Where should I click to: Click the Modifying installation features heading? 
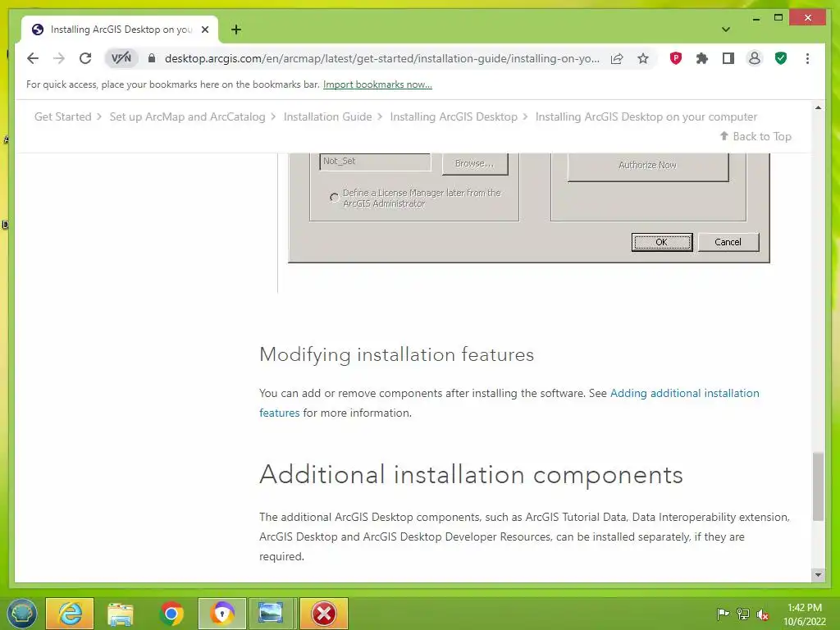click(396, 354)
